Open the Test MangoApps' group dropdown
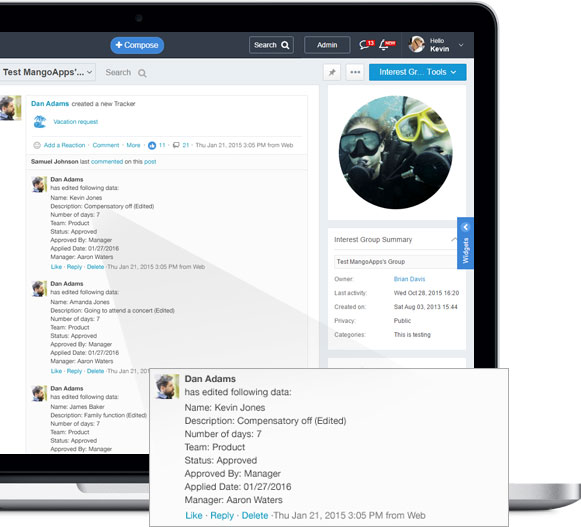The width and height of the screenshot is (581, 527). click(x=47, y=72)
